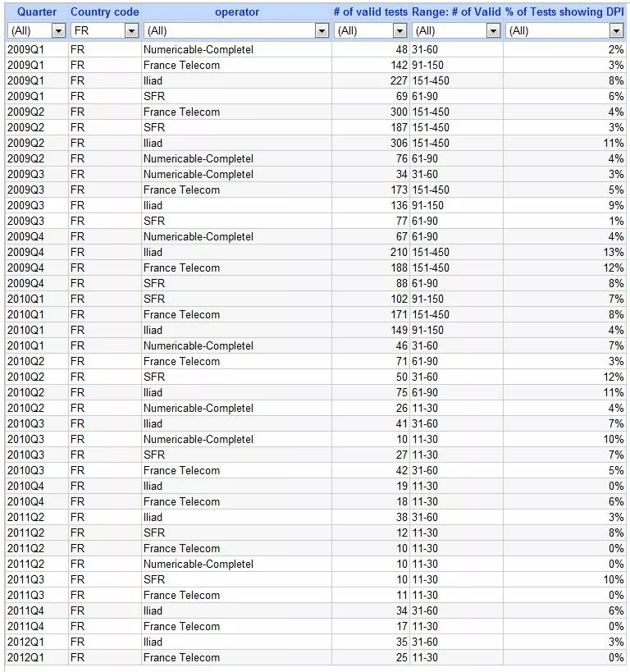This screenshot has height=672, width=630.
Task: Click the 2011Q3 quarter cell for SFR
Action: click(x=25, y=579)
